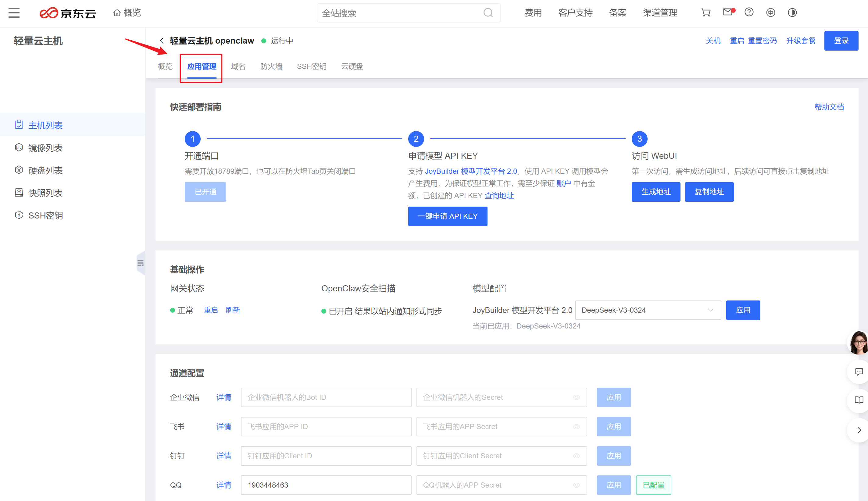The image size is (868, 501).
Task: Show the 企业微信 Secret via eye icon
Action: coord(577,397)
